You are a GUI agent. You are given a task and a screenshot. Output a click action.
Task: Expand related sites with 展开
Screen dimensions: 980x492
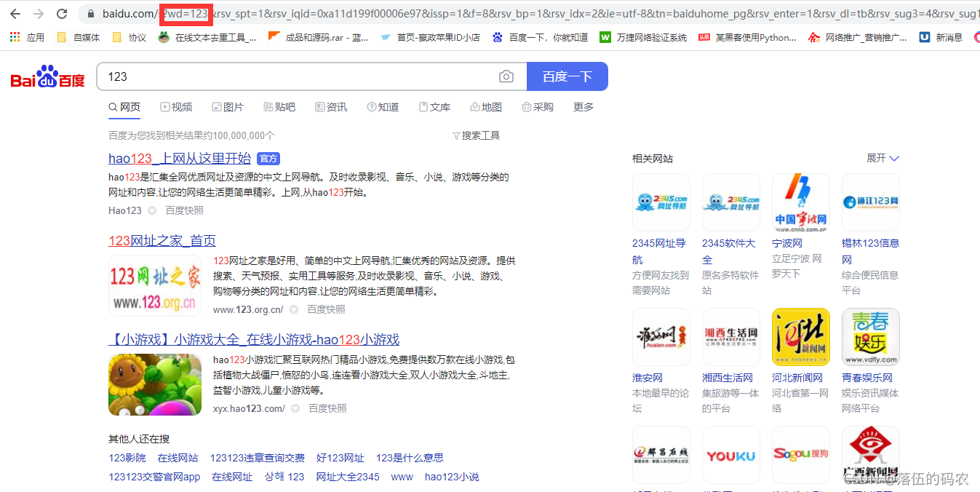pos(883,158)
